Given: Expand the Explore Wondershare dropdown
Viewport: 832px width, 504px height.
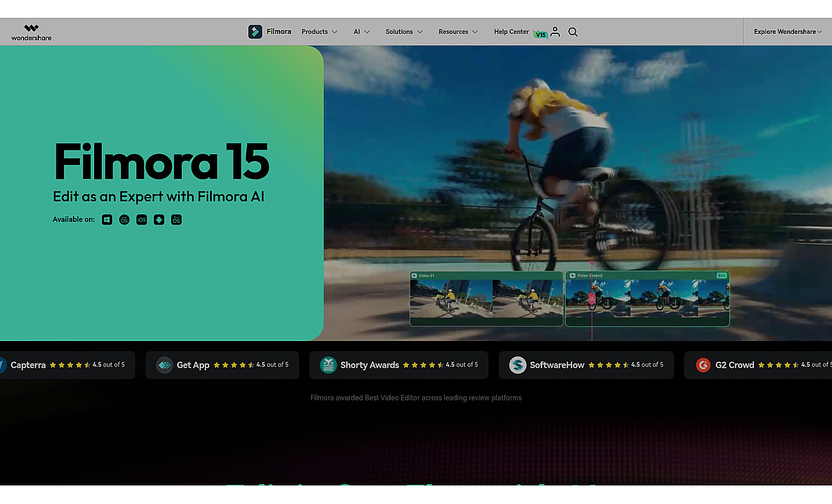Looking at the screenshot, I should click(x=788, y=31).
